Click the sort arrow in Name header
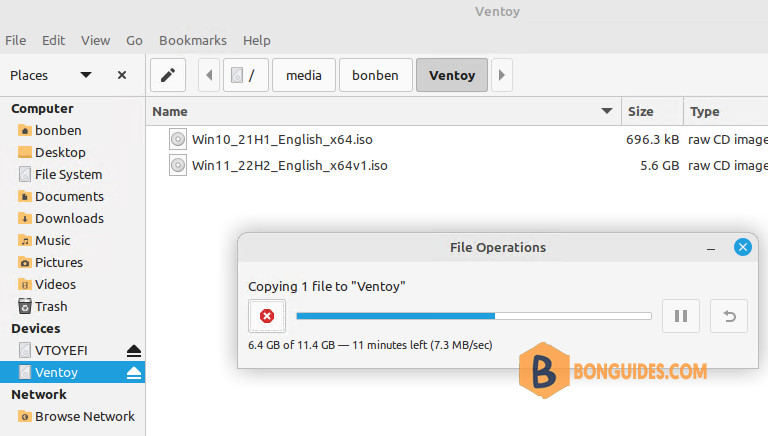768x436 pixels. tap(607, 111)
